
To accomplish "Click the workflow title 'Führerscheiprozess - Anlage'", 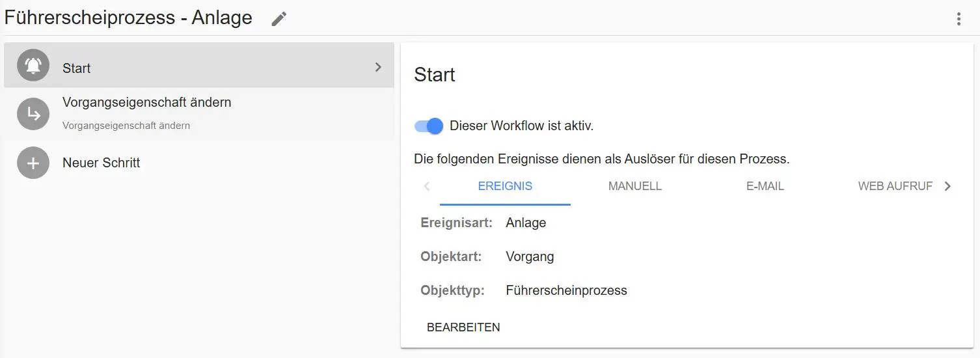I will coord(128,18).
